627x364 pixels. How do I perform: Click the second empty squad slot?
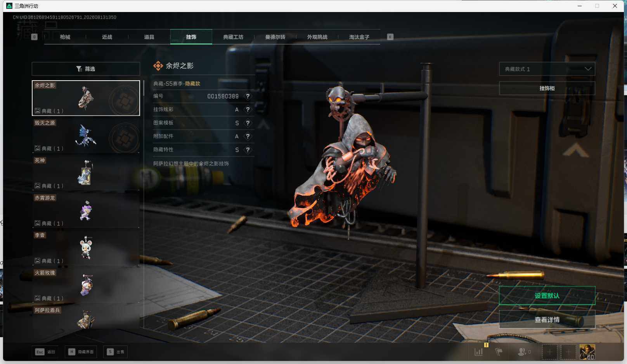point(568,352)
